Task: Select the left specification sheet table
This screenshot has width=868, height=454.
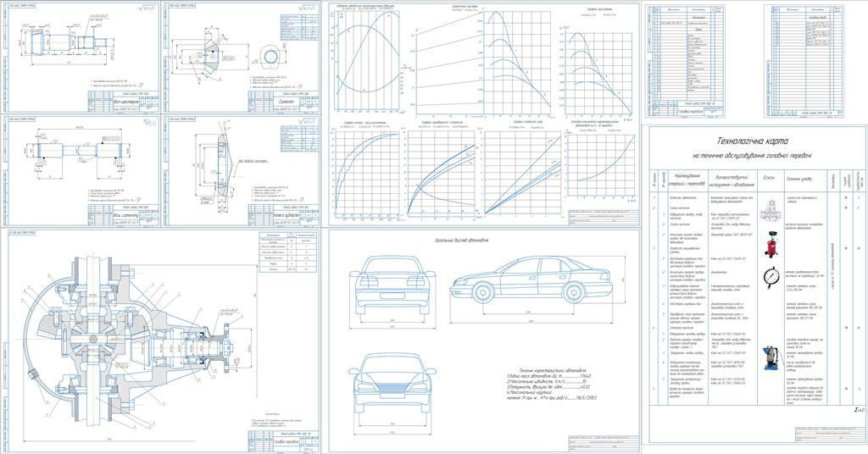Action: 687,61
